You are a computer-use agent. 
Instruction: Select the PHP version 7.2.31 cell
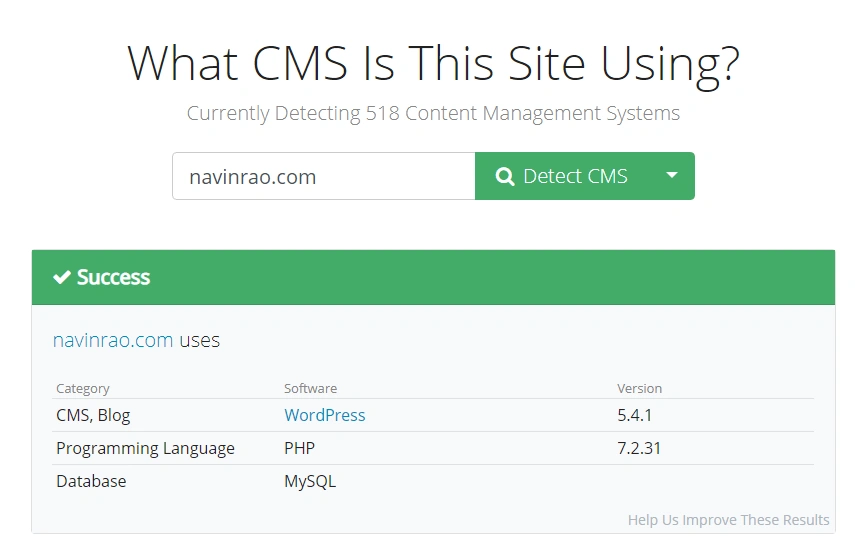pyautogui.click(x=639, y=448)
